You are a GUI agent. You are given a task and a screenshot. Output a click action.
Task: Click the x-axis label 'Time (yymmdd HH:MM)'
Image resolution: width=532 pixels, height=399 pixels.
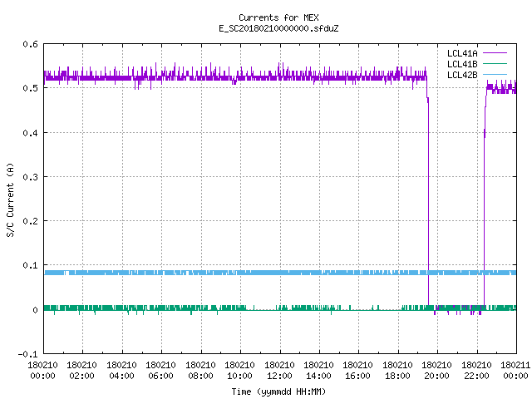point(278,392)
